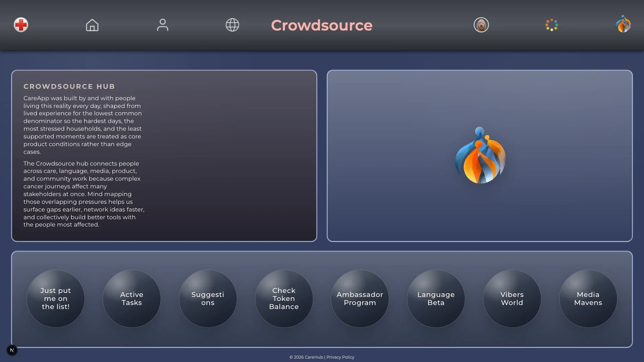Open the Active Tasks bubble

tap(132, 299)
